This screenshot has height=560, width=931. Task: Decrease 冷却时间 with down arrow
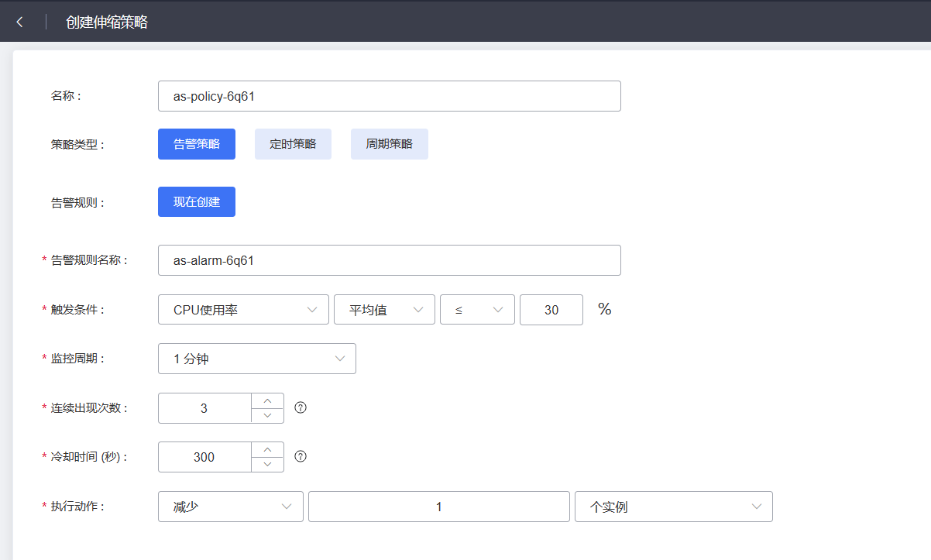[267, 464]
